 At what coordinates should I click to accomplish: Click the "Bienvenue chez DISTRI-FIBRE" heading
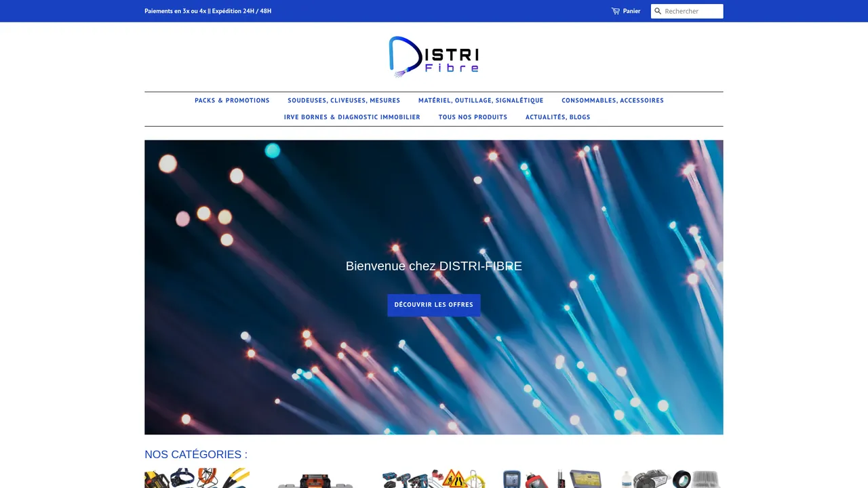434,266
